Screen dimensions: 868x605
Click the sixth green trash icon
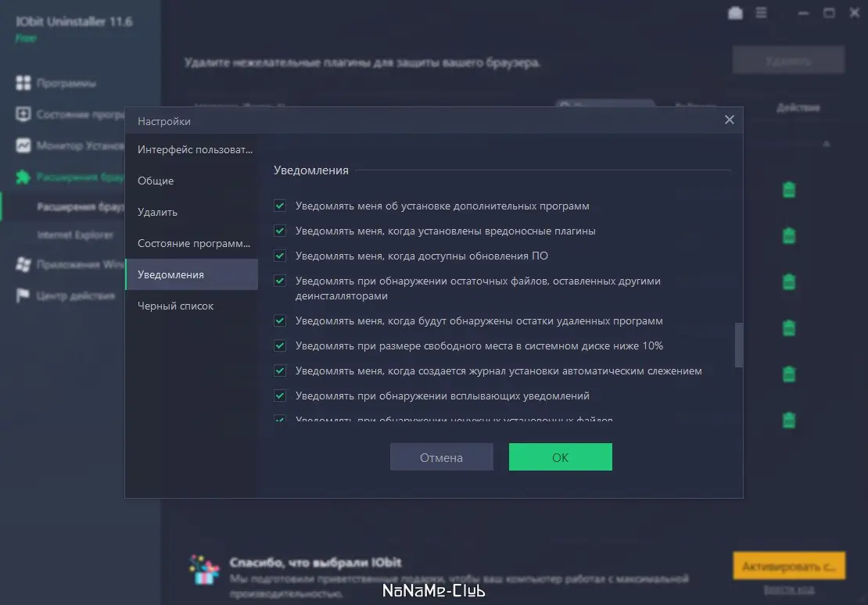789,420
